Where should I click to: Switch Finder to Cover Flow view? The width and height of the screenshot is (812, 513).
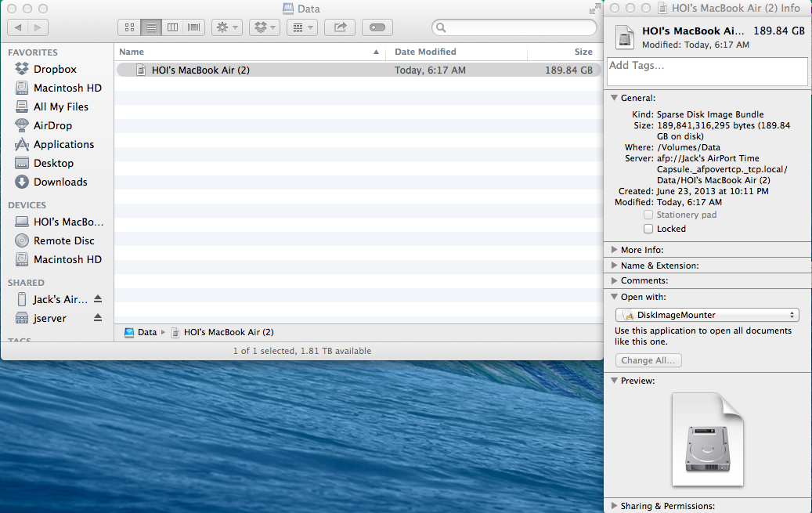pos(194,27)
